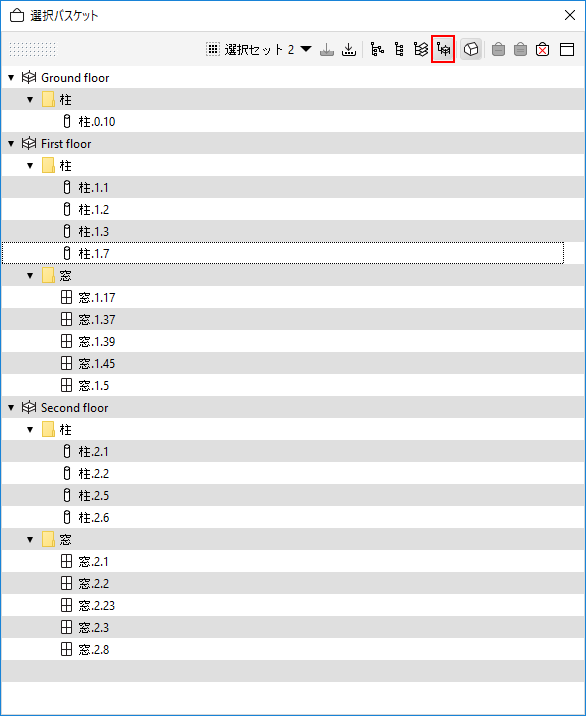Collapse the First floor node
586x716 pixels.
(x=11, y=143)
